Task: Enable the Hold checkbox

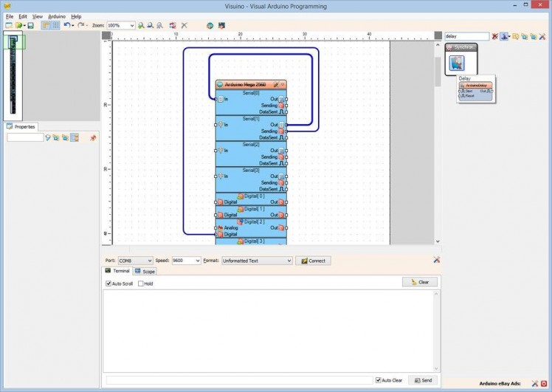Action: 141,283
